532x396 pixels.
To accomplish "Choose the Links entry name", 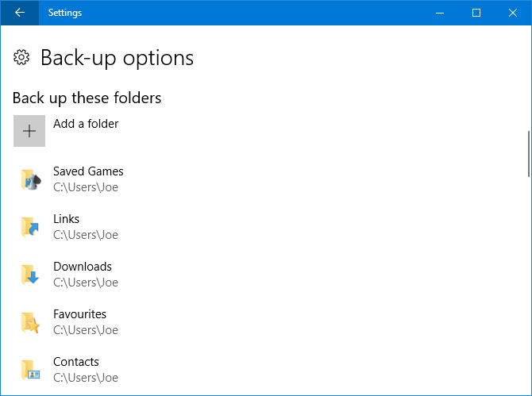I will (66, 219).
